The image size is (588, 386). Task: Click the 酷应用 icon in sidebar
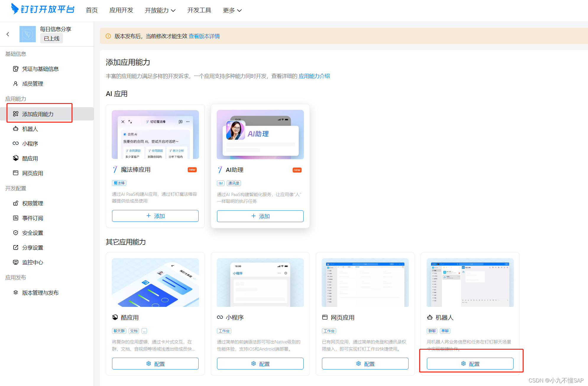16,158
